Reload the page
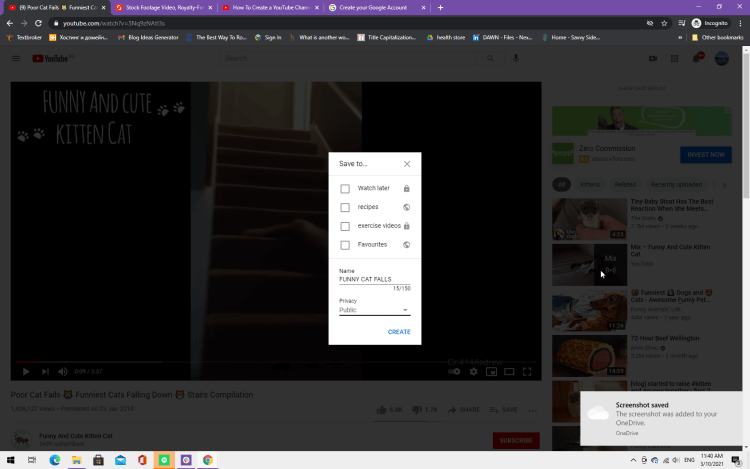This screenshot has width=750, height=469. [38, 23]
